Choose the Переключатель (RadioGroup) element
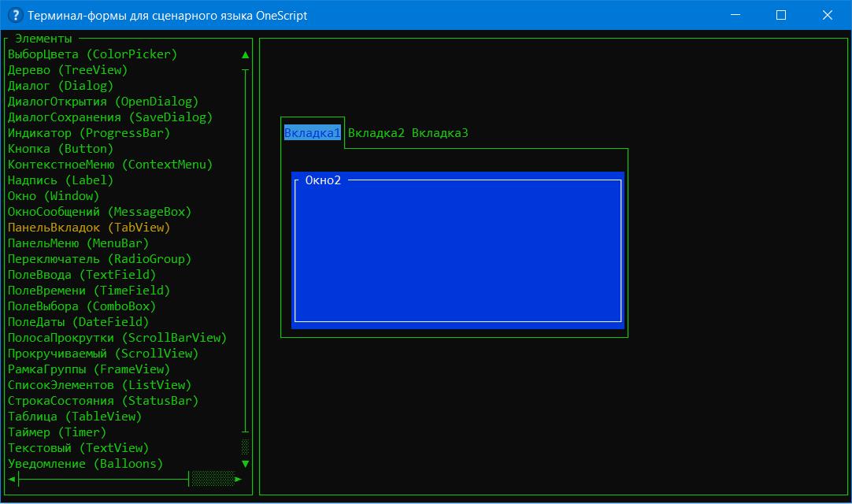This screenshot has width=852, height=504. pyautogui.click(x=99, y=259)
